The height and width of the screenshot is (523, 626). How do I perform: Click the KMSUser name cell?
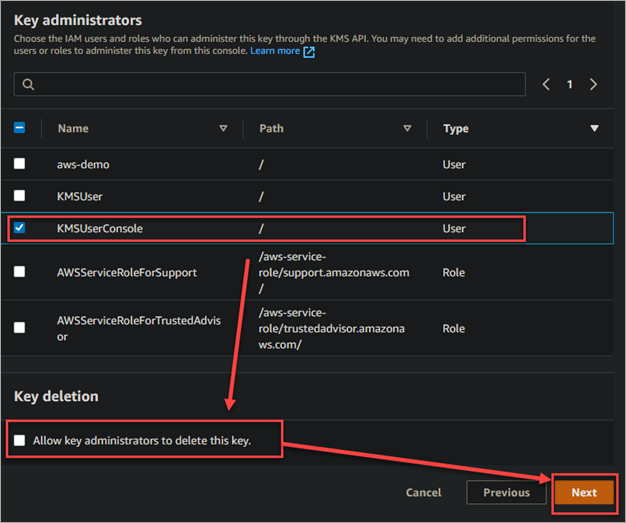[x=79, y=196]
